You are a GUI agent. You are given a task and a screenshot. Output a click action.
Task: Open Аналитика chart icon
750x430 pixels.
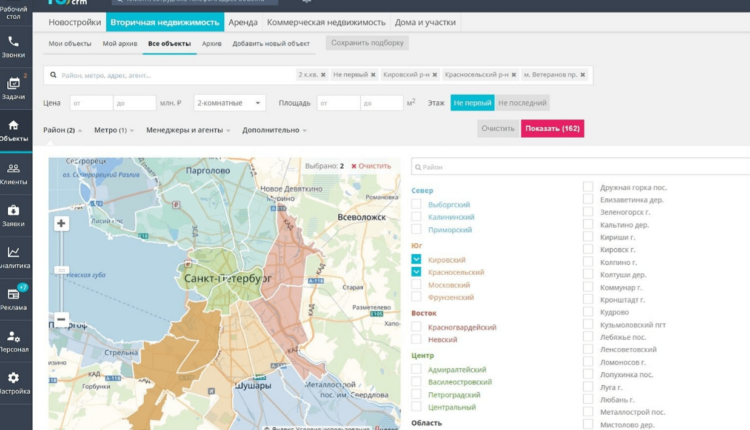tap(14, 257)
